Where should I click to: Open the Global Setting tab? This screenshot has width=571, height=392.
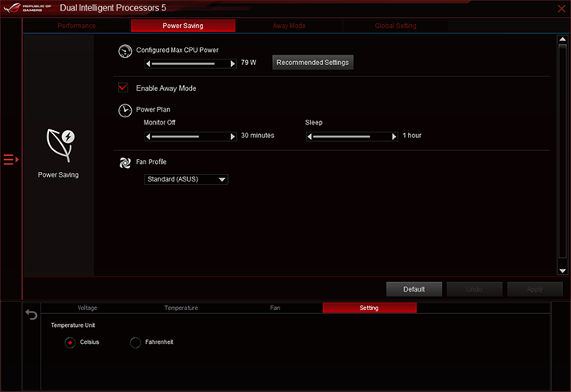(395, 26)
